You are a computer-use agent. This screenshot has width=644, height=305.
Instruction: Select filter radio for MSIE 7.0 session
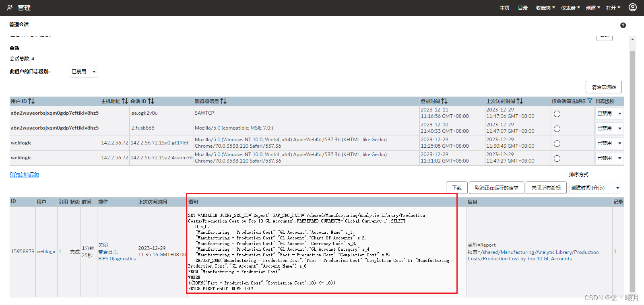pos(557,129)
